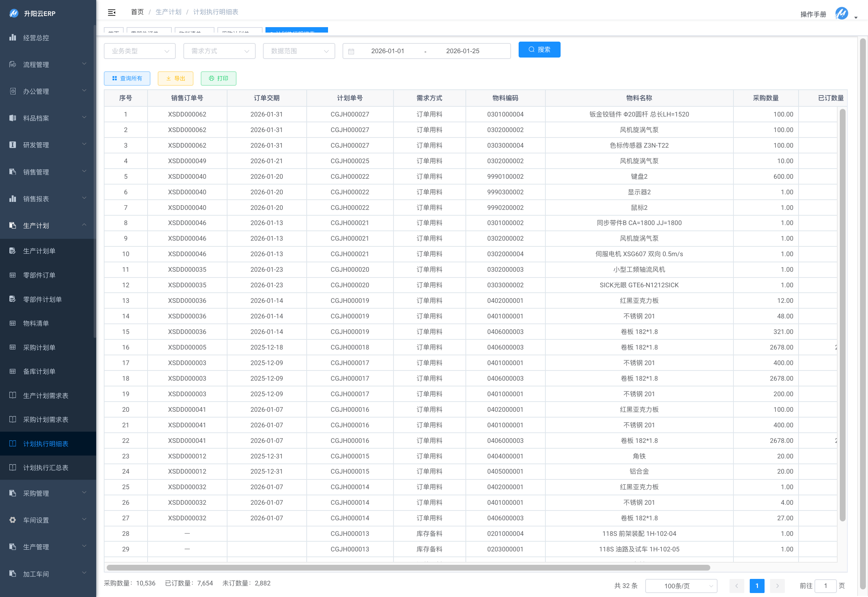This screenshot has height=597, width=868.
Task: Click the table's horizontal scrollbar
Action: [x=408, y=567]
